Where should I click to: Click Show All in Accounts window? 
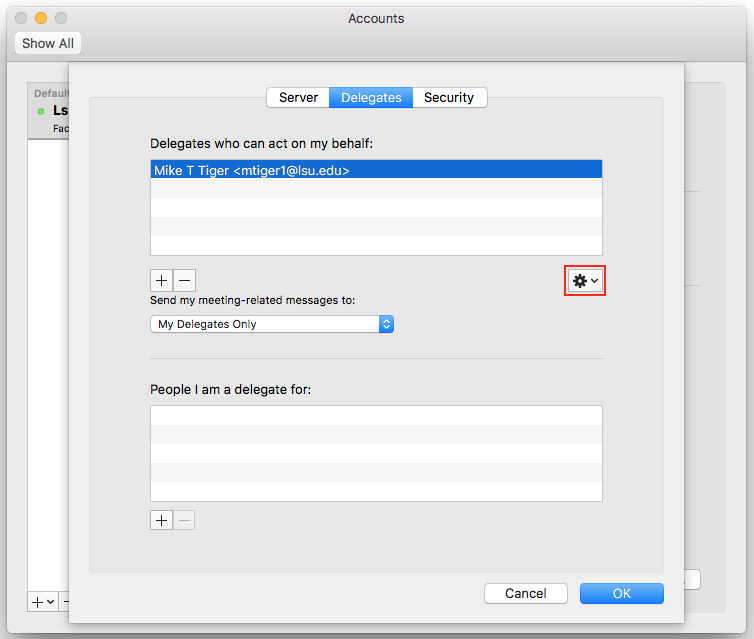pyautogui.click(x=48, y=43)
